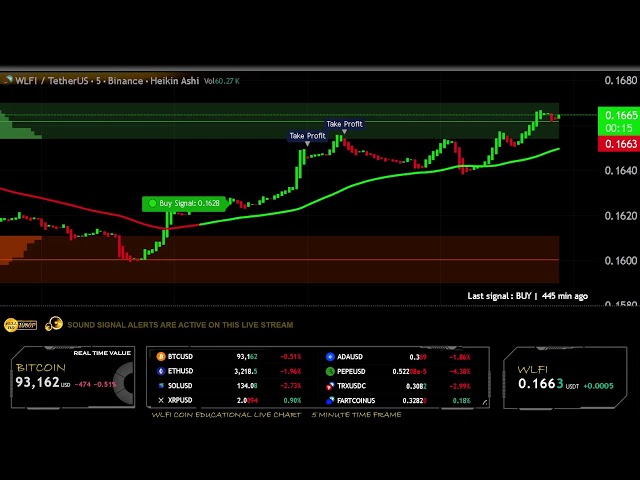
Task: Click the XRPUSD change 0.90%
Action: click(x=292, y=400)
